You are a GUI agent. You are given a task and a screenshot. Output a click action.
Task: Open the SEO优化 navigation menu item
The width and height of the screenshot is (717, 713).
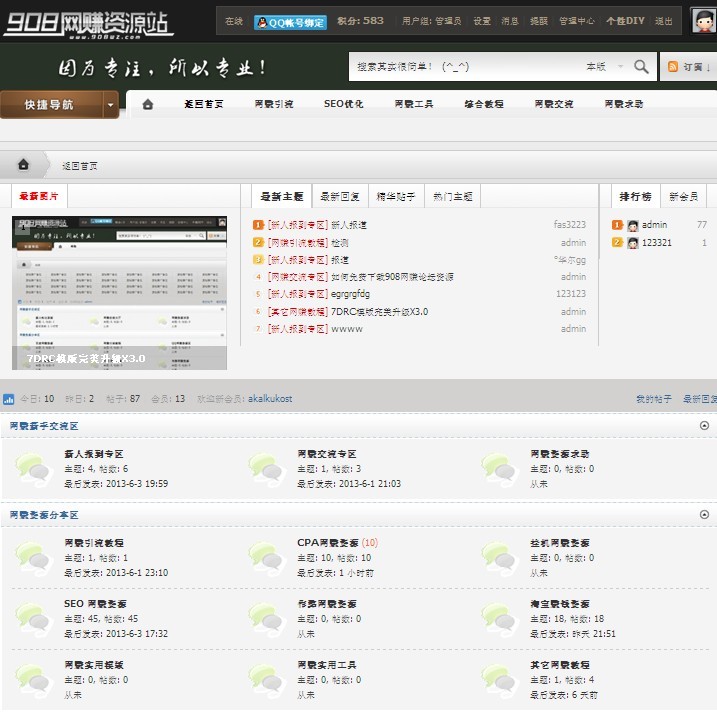coord(343,104)
